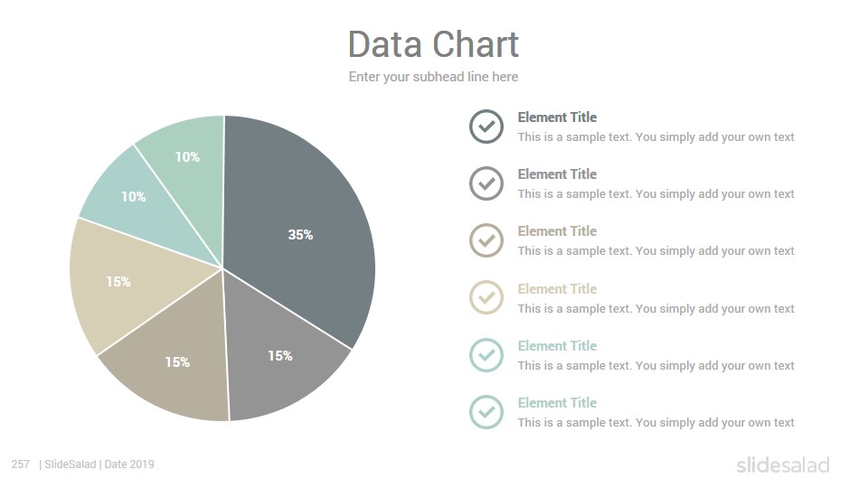Screen dimensions: 868x488
Task: Click the 'SlideSalad | Date 2019' footer
Action: [97, 465]
